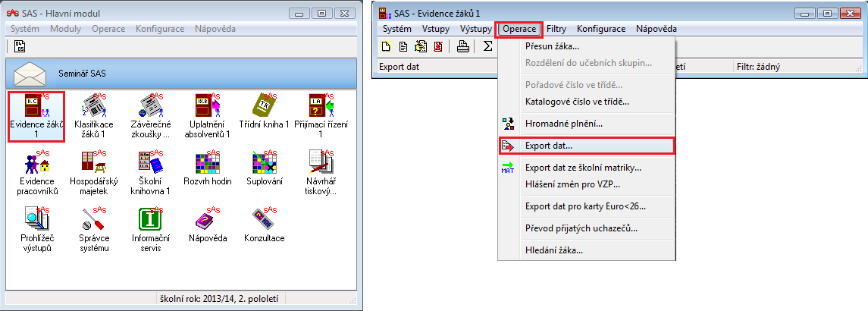Close the Evidence žáků 1 window
The image size is (868, 311).
pos(851,13)
